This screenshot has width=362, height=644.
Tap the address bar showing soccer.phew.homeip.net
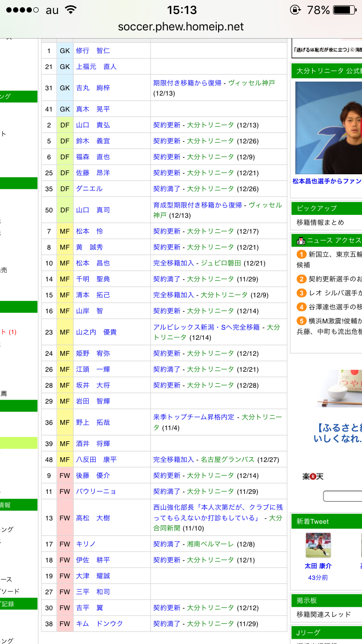[x=181, y=27]
